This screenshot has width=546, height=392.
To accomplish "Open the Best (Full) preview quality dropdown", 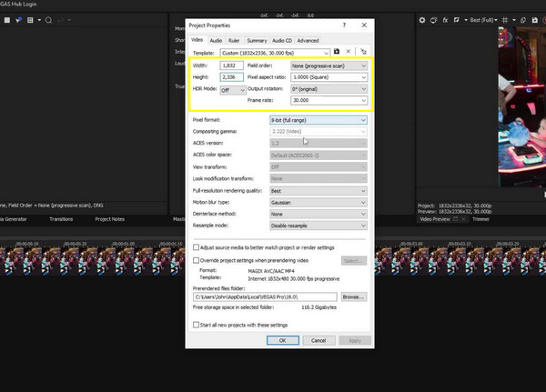I will (x=483, y=20).
